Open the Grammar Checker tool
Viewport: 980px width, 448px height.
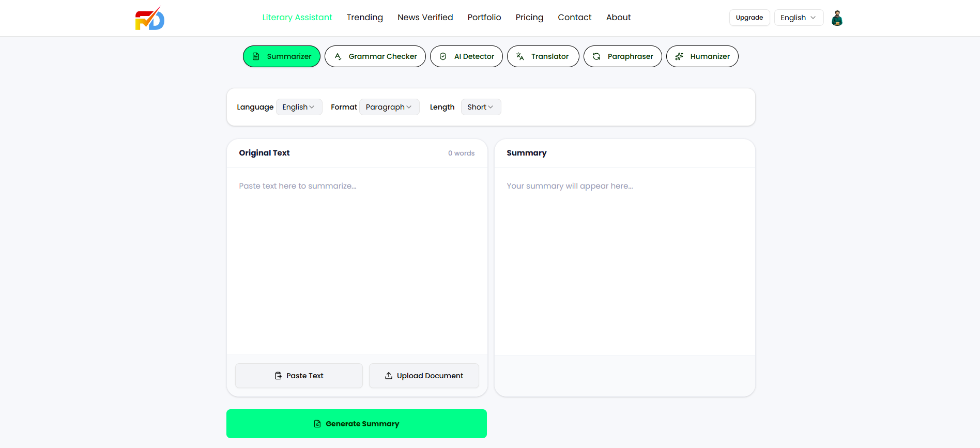375,56
